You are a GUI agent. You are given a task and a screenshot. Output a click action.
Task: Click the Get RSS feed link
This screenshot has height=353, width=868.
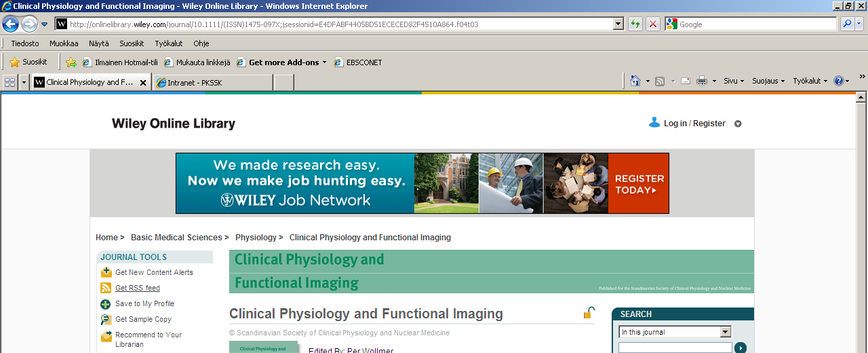pyautogui.click(x=138, y=288)
